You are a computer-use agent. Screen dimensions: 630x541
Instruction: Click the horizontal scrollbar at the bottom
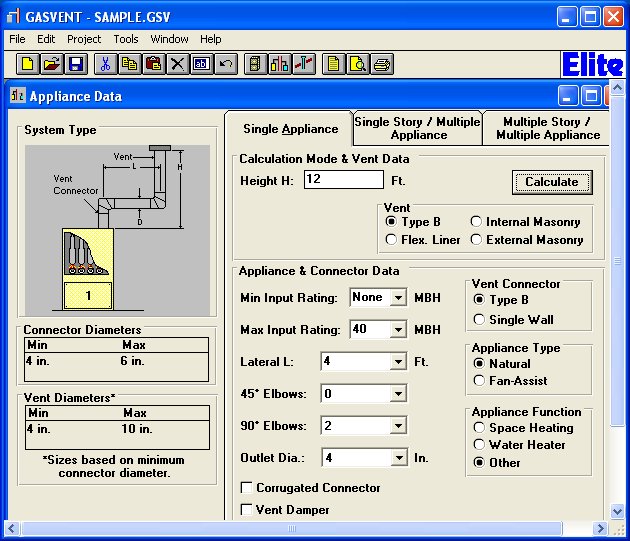[300, 527]
